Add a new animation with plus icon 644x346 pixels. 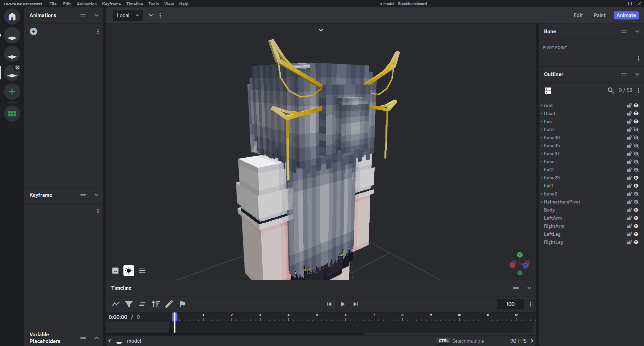(x=34, y=32)
